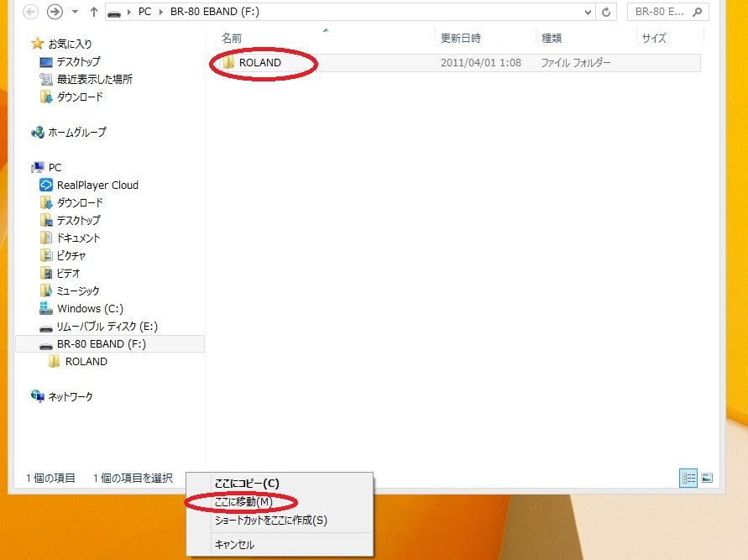The height and width of the screenshot is (560, 748).
Task: Open the address bar history dropdown
Action: [x=588, y=13]
